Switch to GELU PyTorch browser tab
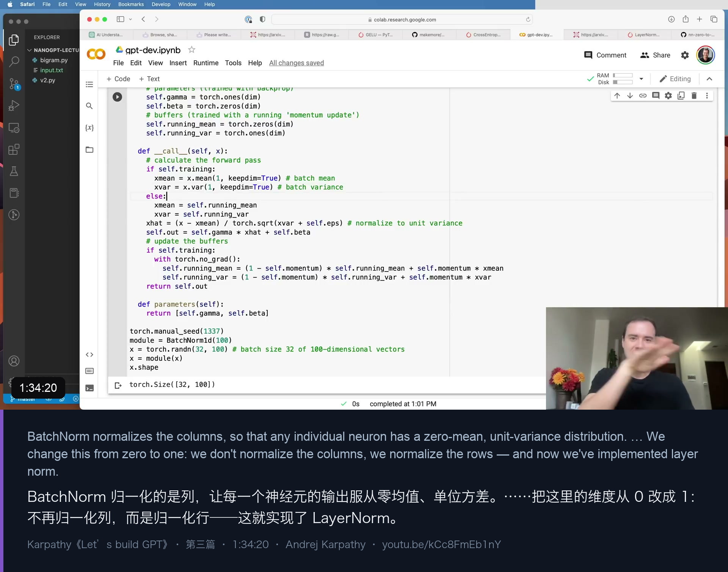Viewport: 728px width, 572px height. click(x=375, y=35)
